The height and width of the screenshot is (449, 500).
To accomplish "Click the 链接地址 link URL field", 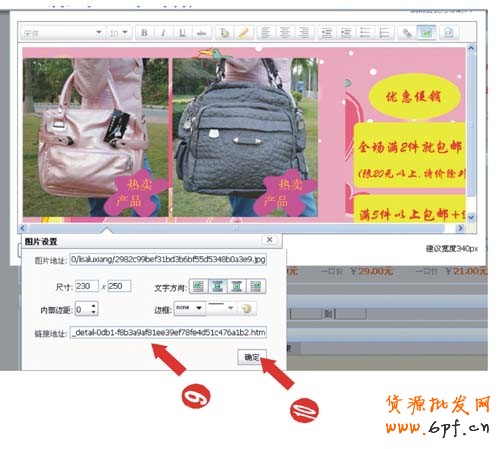I will click(168, 332).
